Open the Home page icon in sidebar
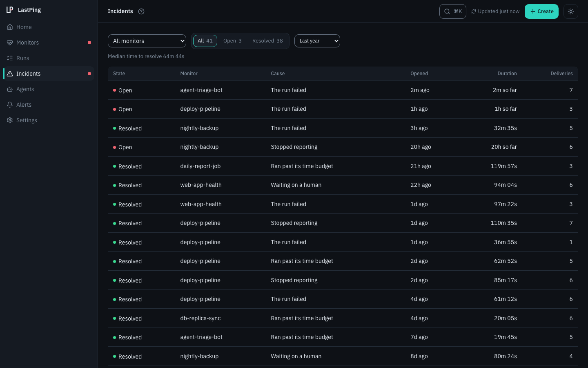This screenshot has width=588, height=368. (10, 27)
